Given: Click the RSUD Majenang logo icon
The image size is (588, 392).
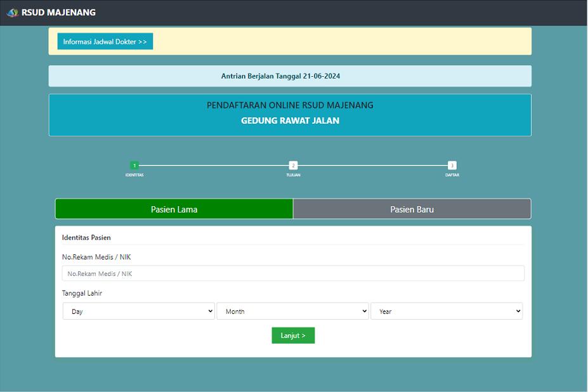Looking at the screenshot, I should tap(13, 13).
